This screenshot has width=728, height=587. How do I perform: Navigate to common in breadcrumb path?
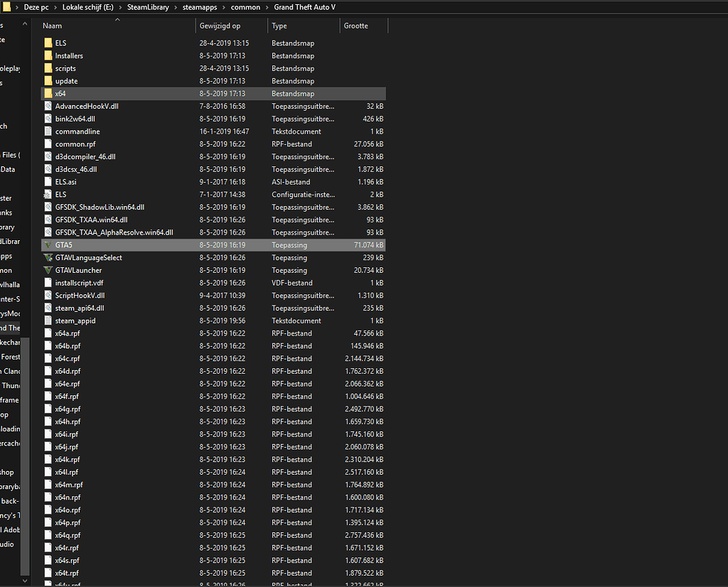245,7
